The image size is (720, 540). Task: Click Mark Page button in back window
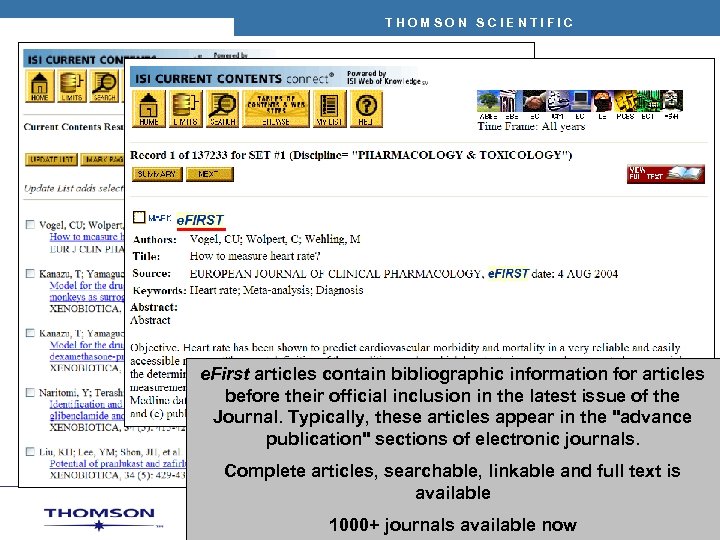[102, 159]
